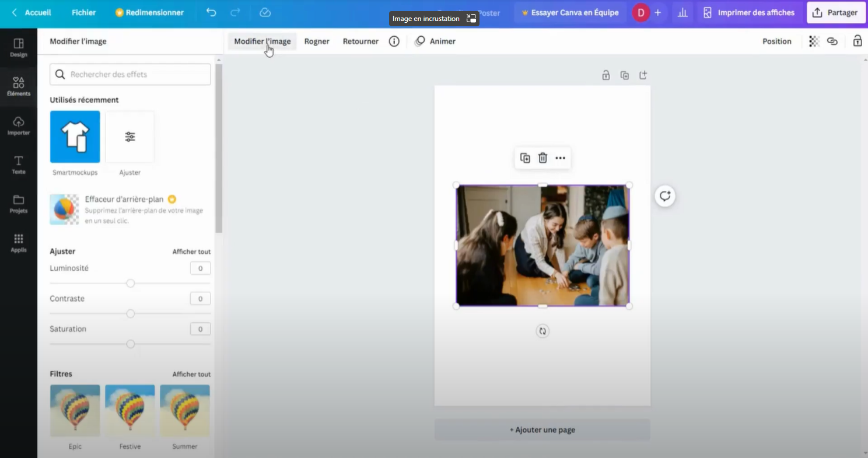The width and height of the screenshot is (868, 458).
Task: Toggle the page lock above canvas
Action: (x=606, y=75)
